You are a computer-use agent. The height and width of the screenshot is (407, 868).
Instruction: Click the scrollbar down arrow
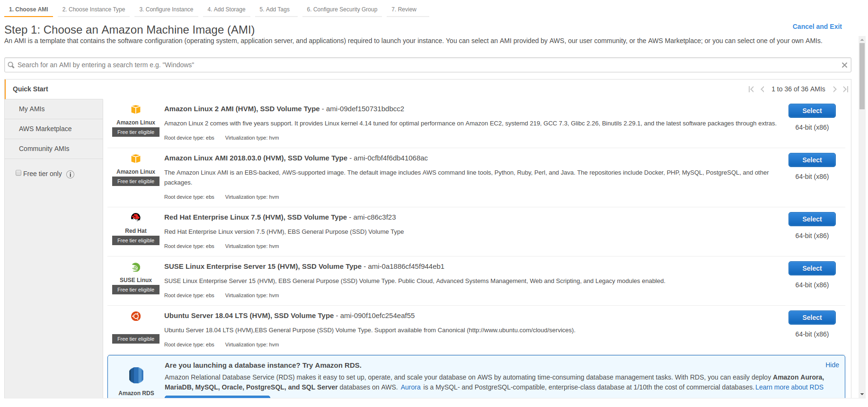pos(862,394)
